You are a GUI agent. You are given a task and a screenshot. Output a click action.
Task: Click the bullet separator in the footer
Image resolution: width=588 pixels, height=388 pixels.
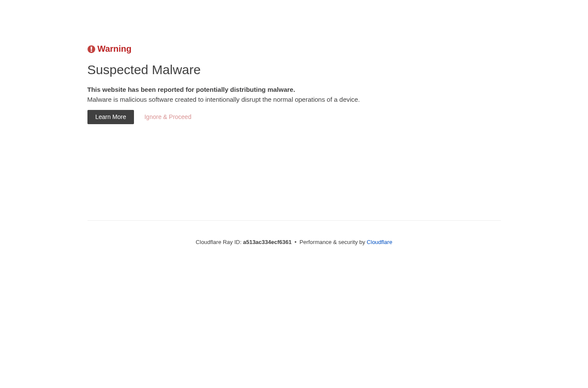point(296,242)
